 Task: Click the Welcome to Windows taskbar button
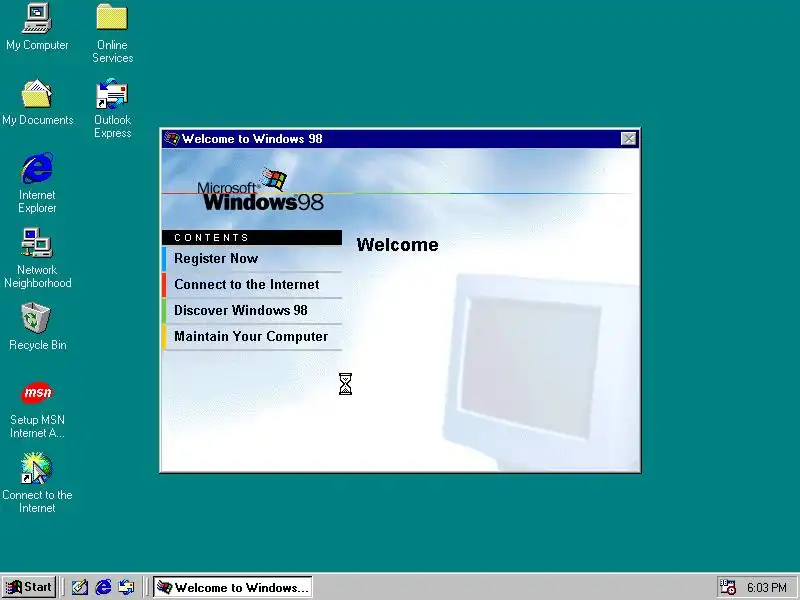[233, 587]
